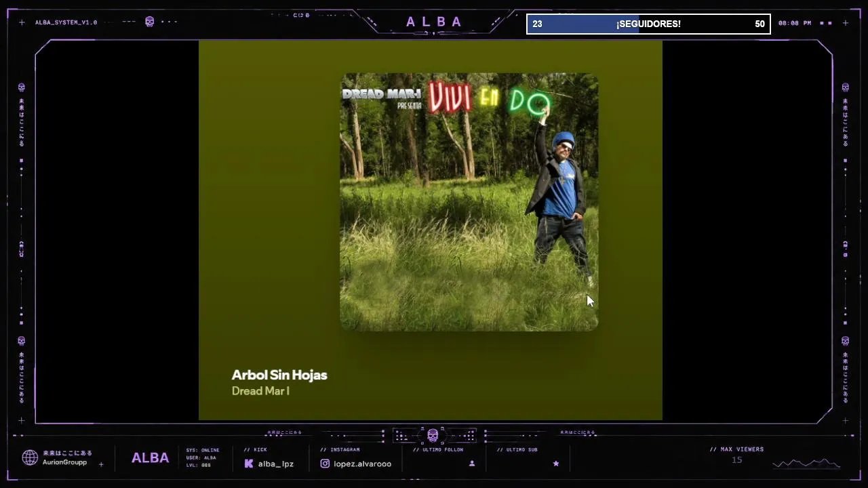Click the AurionGroupp label
868x488 pixels.
(64, 462)
